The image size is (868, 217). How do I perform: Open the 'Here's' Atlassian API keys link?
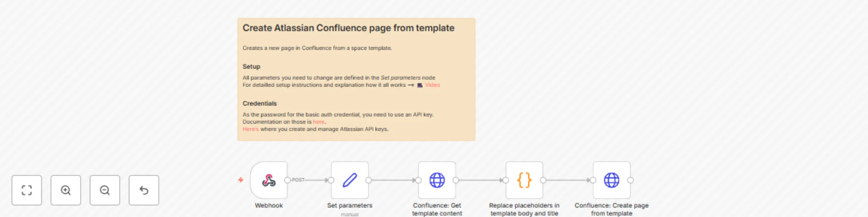tap(251, 129)
